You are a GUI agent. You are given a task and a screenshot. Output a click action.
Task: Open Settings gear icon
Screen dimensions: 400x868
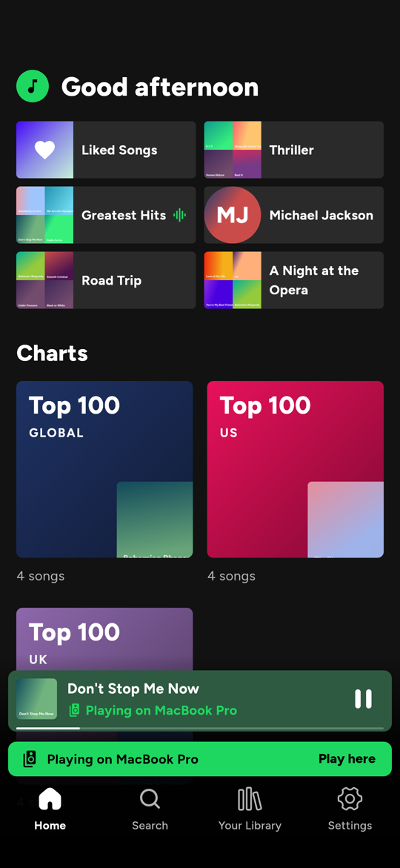point(350,799)
